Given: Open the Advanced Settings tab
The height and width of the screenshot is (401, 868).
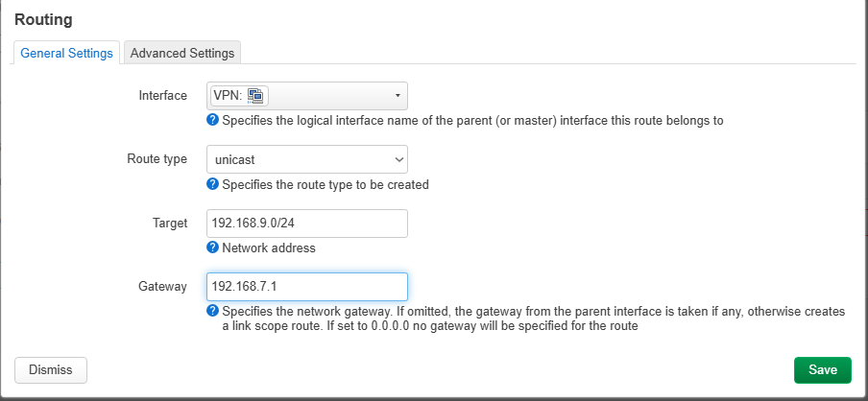Looking at the screenshot, I should point(181,53).
